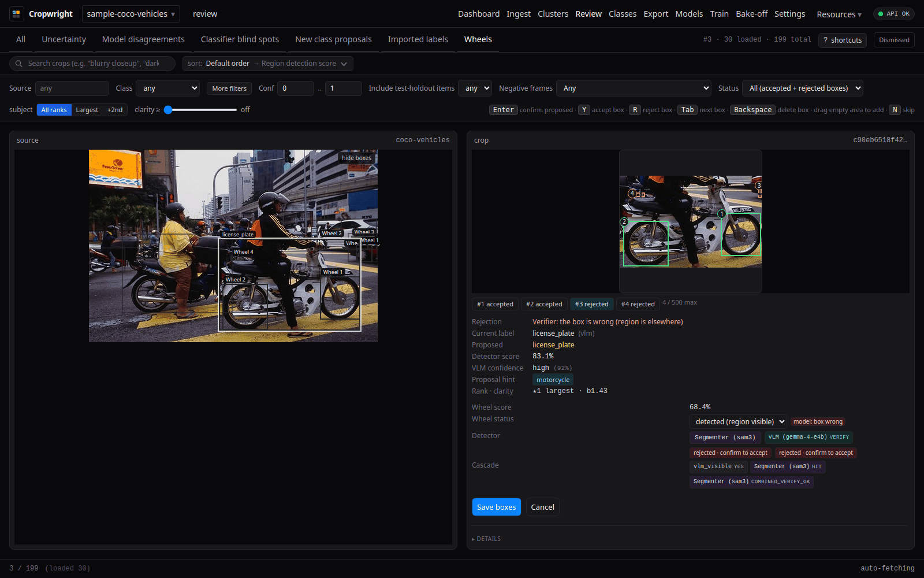Toggle #4 rejected box chip
Image resolution: width=924 pixels, height=578 pixels.
(638, 304)
